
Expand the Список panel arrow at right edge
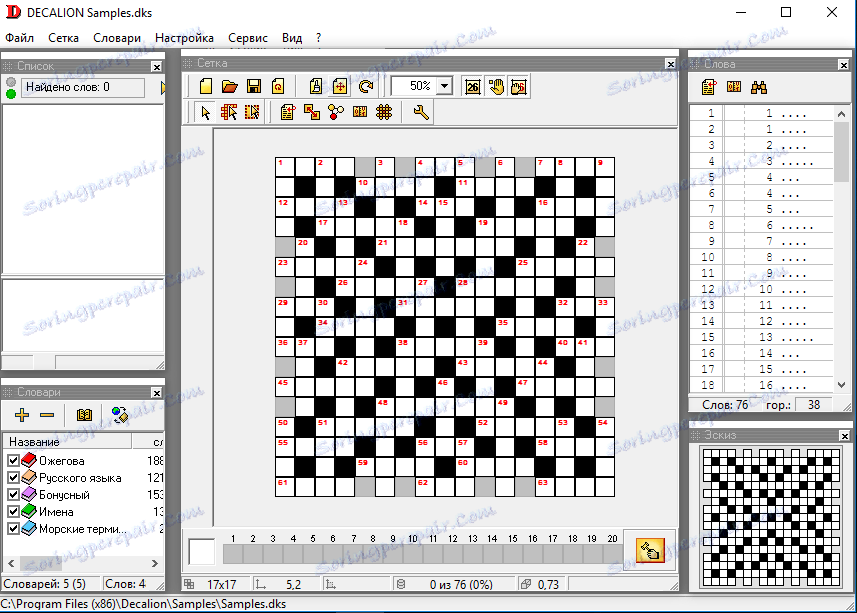pyautogui.click(x=162, y=88)
